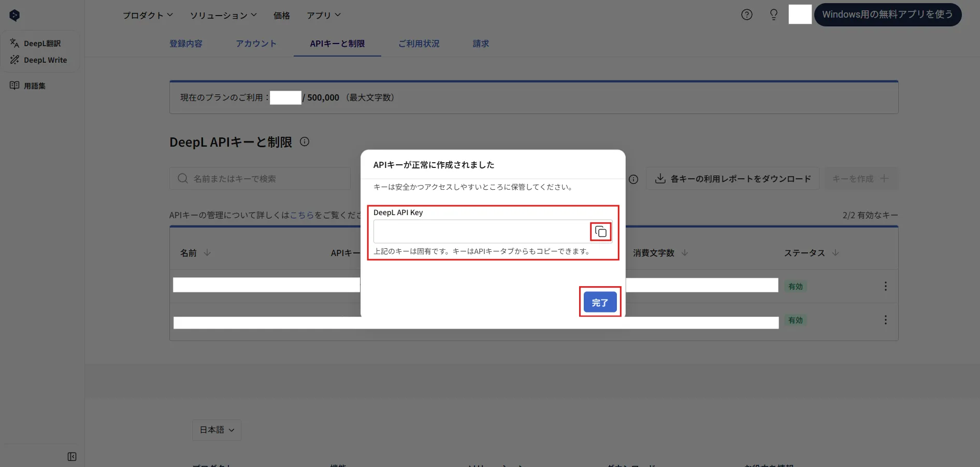Switch to the アカウント tab

pos(256,44)
